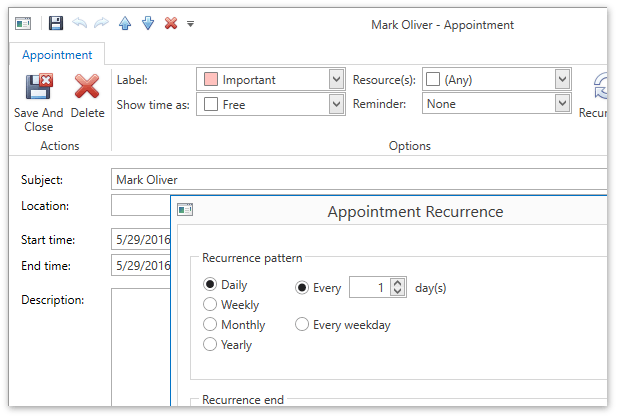This screenshot has height=419, width=619.
Task: Open quick access toolbar customize arrow
Action: click(x=190, y=24)
